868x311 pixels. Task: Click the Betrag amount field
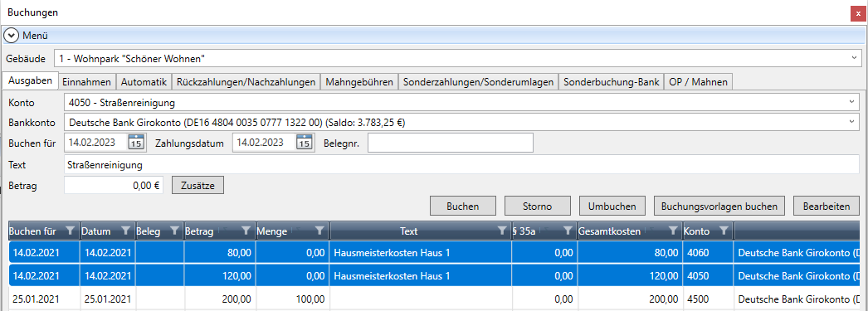pos(114,186)
